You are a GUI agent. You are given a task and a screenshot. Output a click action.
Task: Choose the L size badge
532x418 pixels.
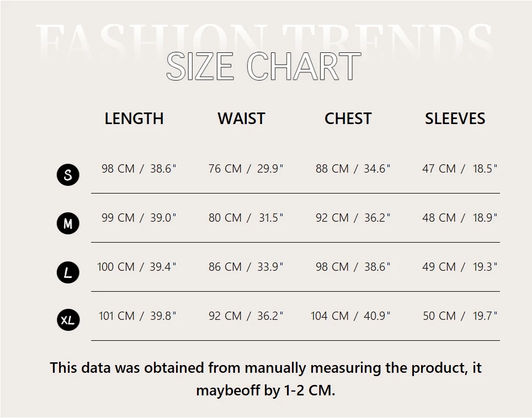[x=68, y=272]
